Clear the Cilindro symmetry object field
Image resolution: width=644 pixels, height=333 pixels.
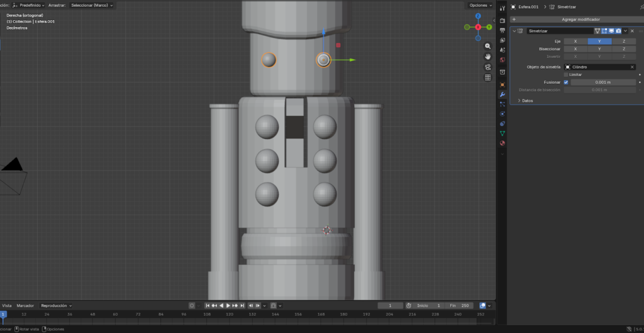point(632,67)
